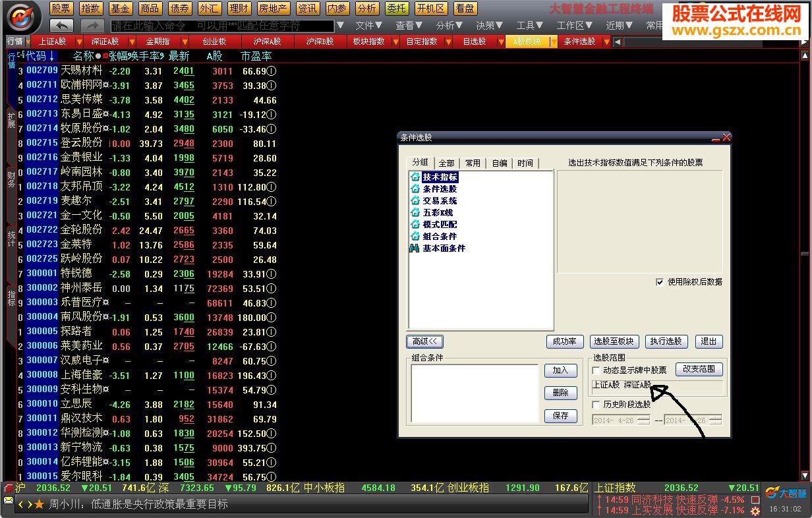Click the back arrow navigation button
Viewport: 812px width, 518px height.
(x=61, y=26)
